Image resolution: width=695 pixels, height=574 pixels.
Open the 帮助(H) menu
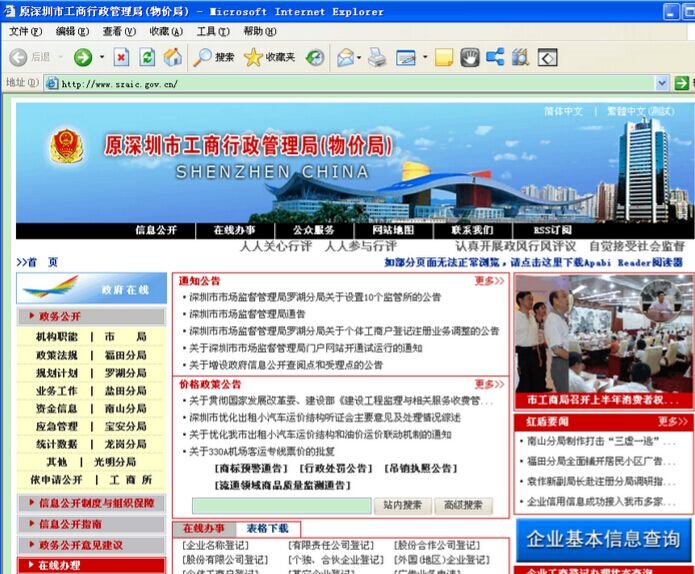260,31
